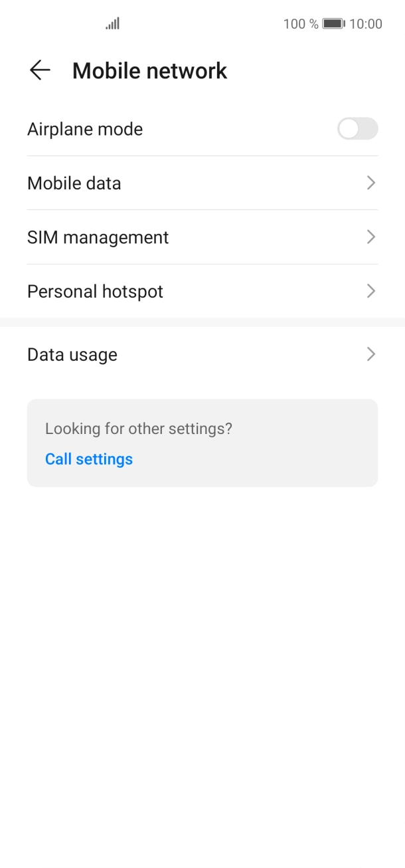This screenshot has width=405, height=868.
Task: Select the clock showing 10:00
Action: click(366, 23)
